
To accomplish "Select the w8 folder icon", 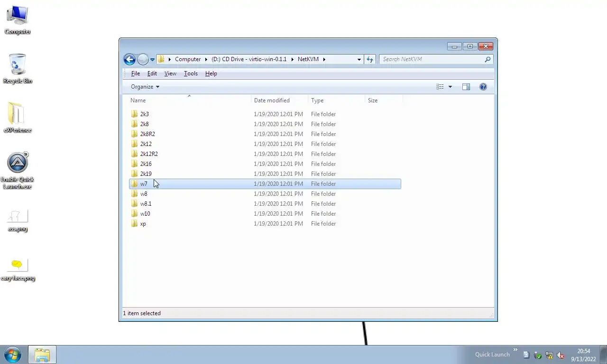I will (x=135, y=194).
